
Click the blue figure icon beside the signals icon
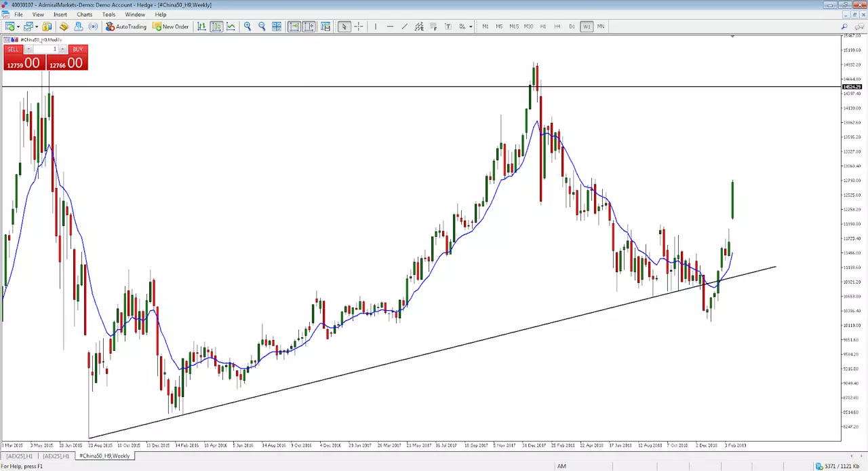coord(79,26)
